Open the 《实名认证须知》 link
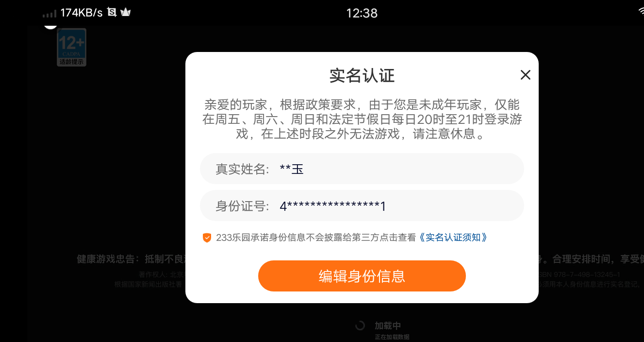Viewport: 644px width, 342px height. pyautogui.click(x=453, y=238)
